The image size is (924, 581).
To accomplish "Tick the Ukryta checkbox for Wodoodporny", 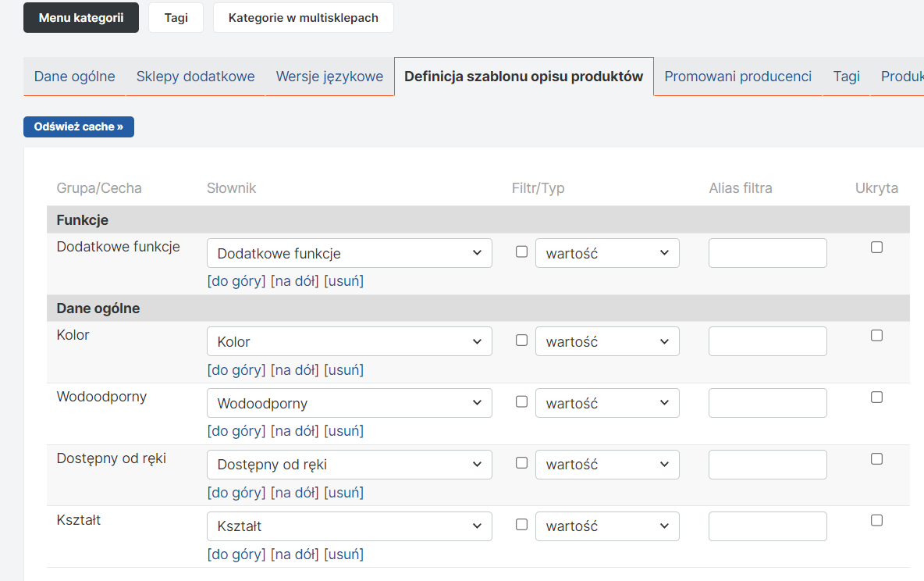I will 876,397.
